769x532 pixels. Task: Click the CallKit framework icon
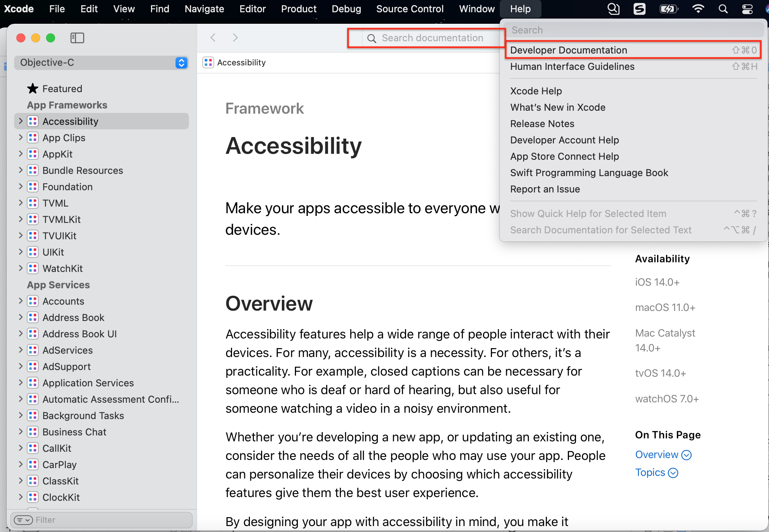(x=33, y=448)
